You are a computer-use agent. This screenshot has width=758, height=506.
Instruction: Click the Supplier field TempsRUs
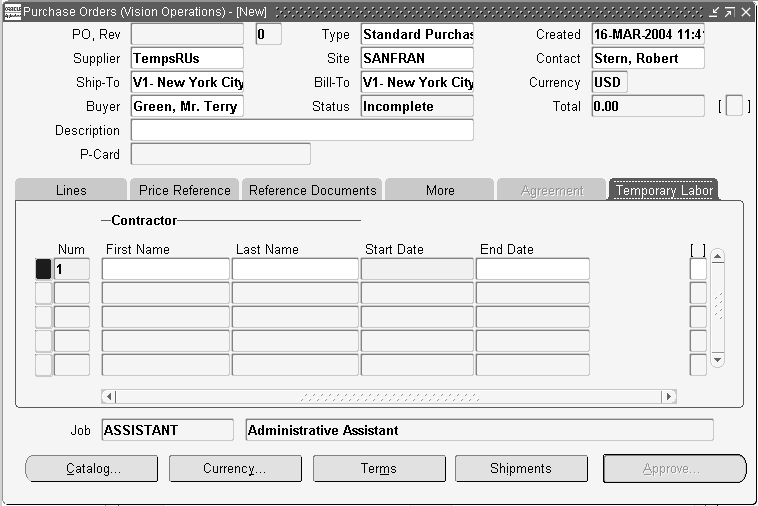[187, 58]
